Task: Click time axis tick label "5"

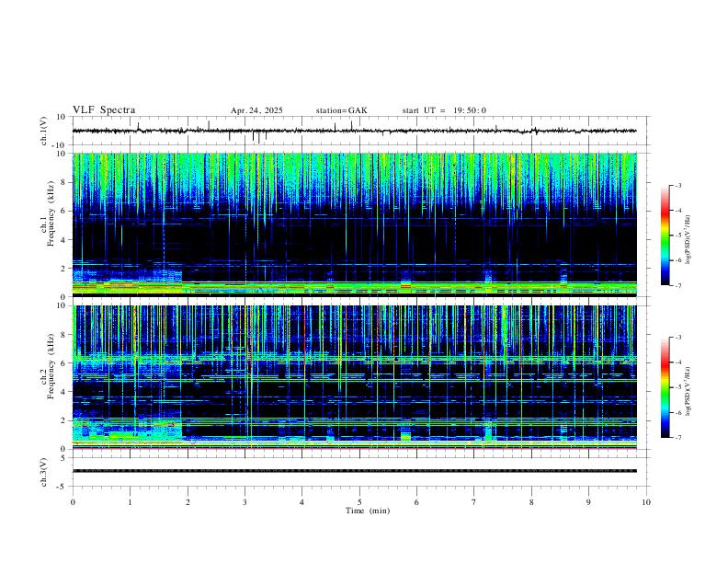Action: (x=359, y=502)
